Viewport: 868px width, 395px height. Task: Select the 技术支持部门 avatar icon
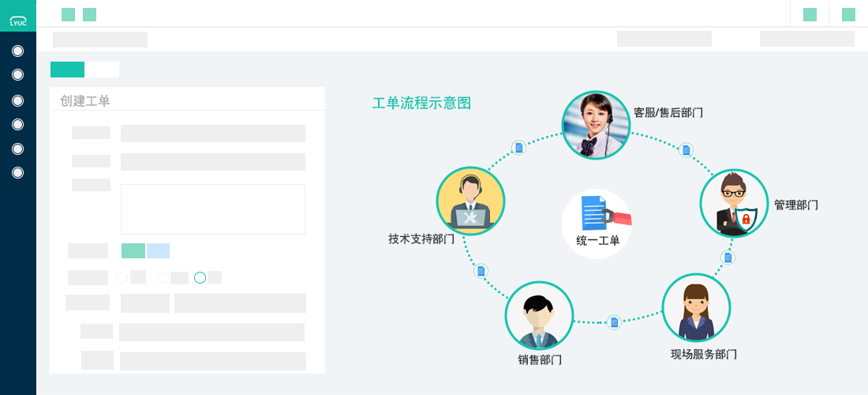[470, 201]
